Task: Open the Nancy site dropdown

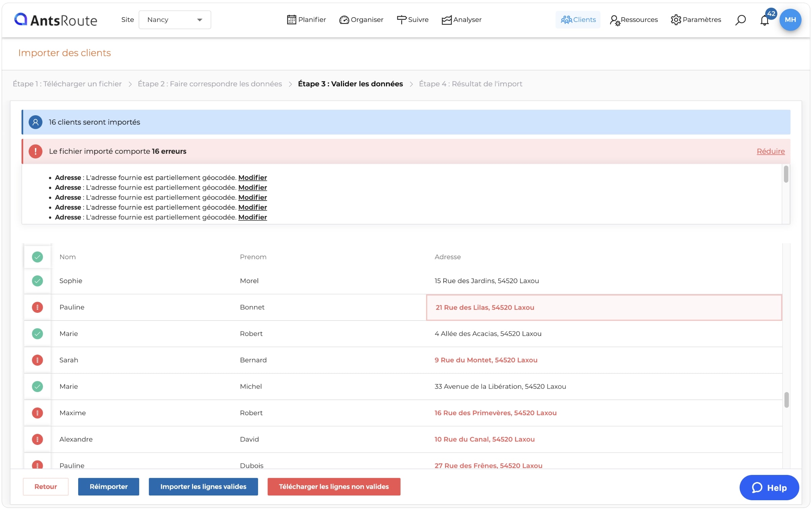Action: tap(175, 20)
